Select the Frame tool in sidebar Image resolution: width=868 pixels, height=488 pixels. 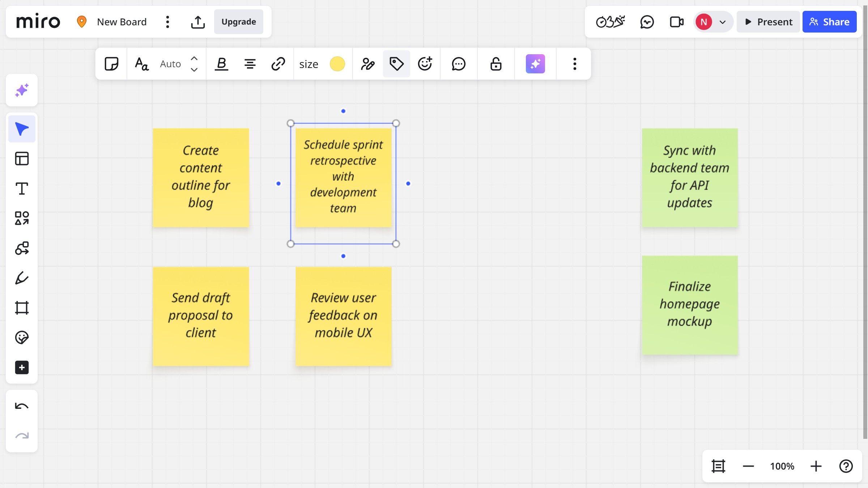[x=22, y=308]
